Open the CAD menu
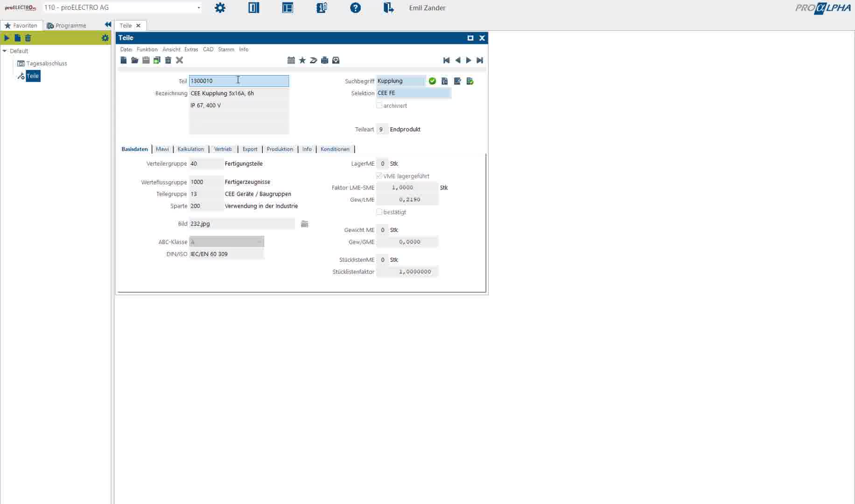855x504 pixels. [x=208, y=49]
